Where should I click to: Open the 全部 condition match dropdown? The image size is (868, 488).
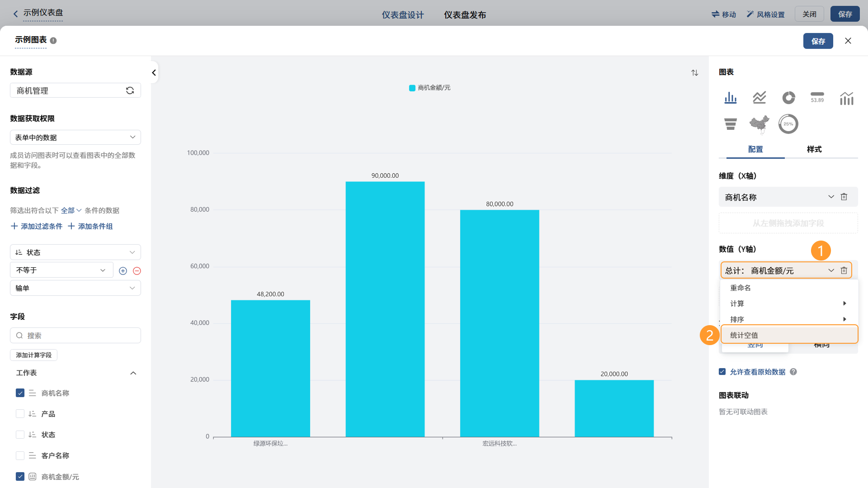(71, 210)
